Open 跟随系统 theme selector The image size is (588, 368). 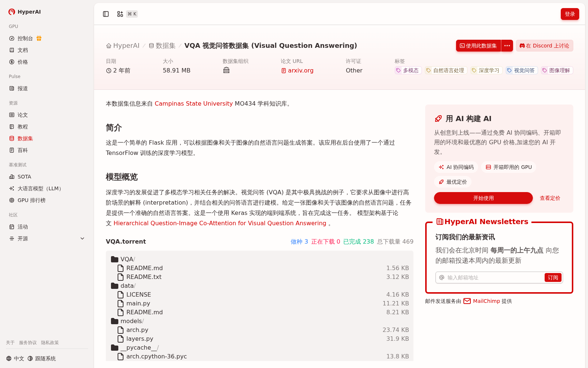(42, 358)
